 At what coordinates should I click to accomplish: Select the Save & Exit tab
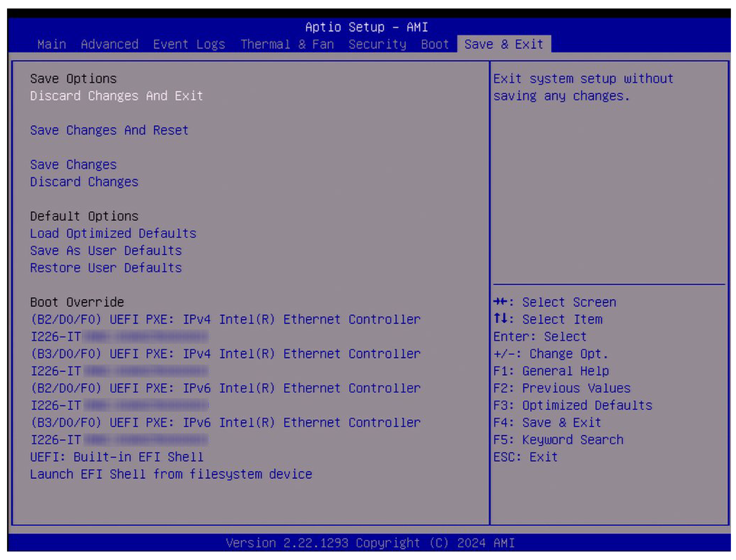503,44
